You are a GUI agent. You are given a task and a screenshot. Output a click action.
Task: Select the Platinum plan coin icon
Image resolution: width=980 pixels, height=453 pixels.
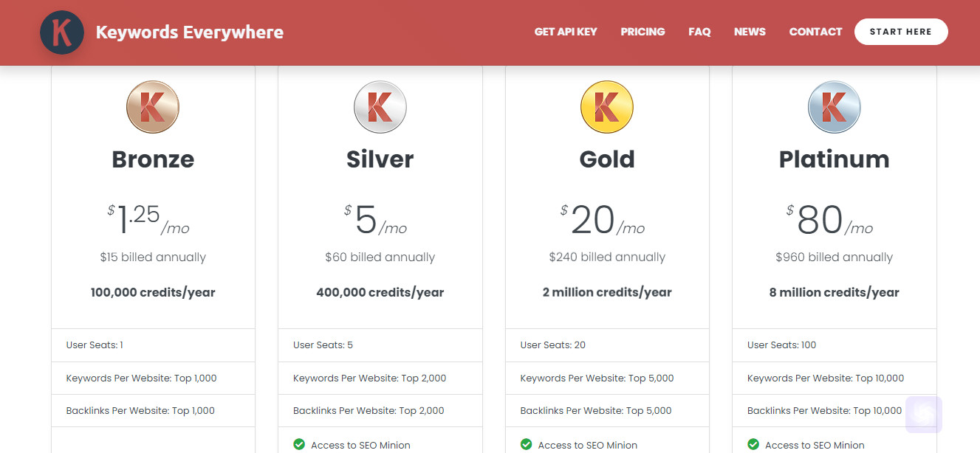point(835,107)
